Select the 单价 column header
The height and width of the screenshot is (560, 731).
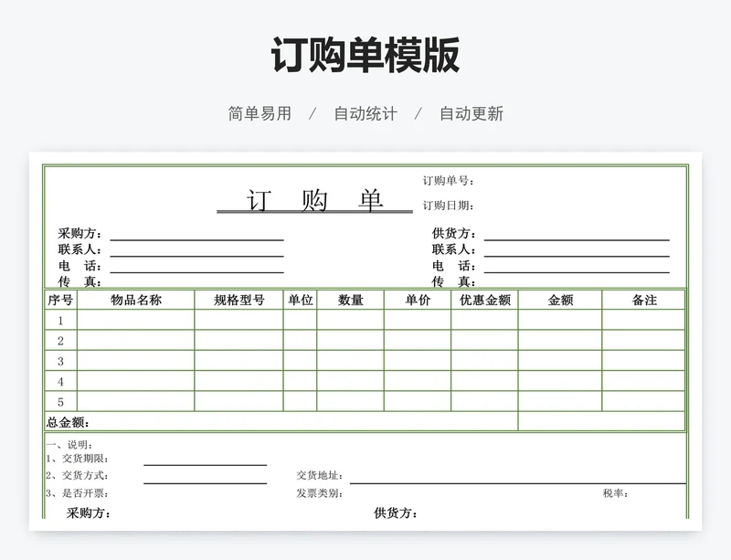[x=418, y=300]
